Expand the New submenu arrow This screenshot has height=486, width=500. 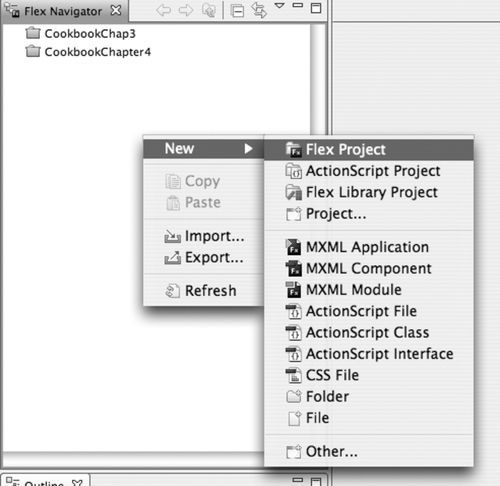pyautogui.click(x=248, y=148)
